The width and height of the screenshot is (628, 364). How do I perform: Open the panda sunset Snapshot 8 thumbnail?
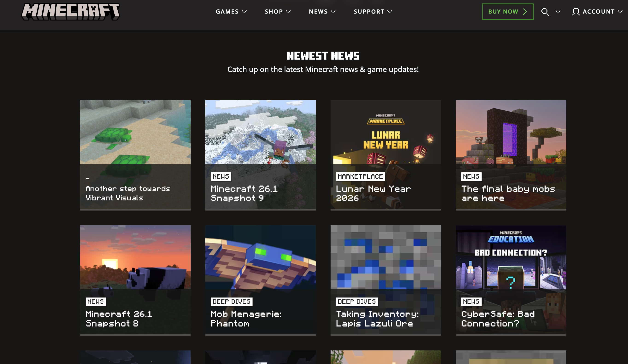pos(135,257)
